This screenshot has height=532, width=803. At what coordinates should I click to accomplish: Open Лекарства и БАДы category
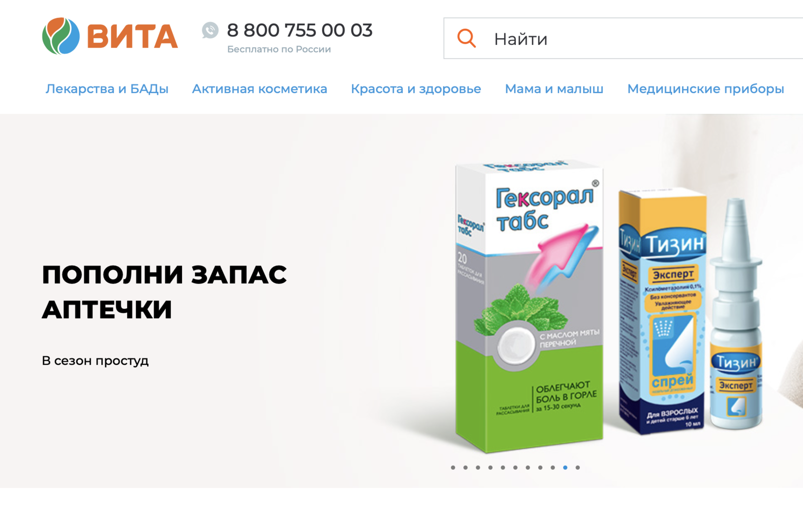107,89
